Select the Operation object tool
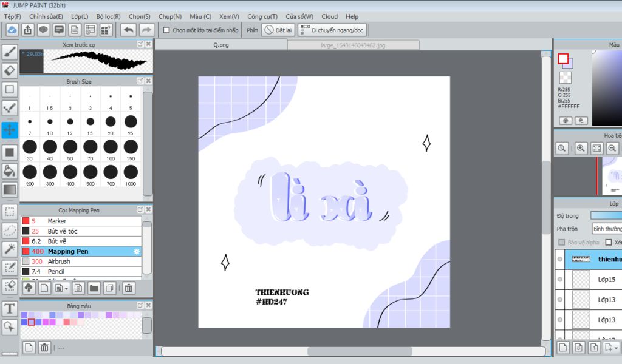The width and height of the screenshot is (622, 364). point(10,327)
